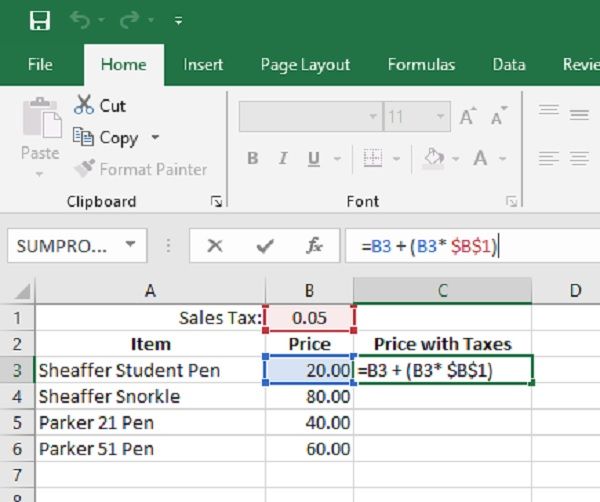
Task: Click the 'Sheaffer Snorkle' cell
Action: [x=150, y=396]
